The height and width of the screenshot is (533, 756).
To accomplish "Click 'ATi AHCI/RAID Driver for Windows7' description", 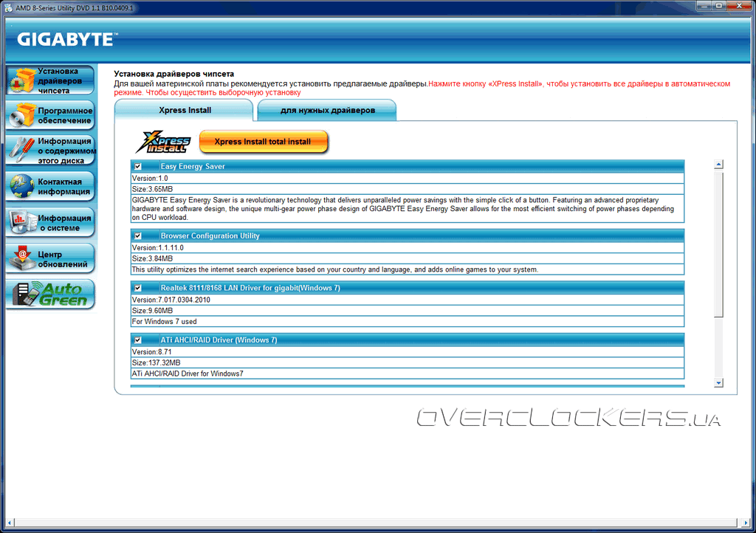I will [x=408, y=374].
